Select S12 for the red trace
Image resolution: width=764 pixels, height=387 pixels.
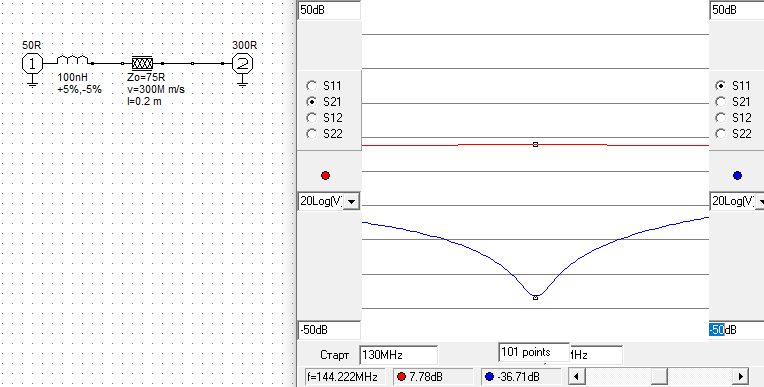pyautogui.click(x=311, y=118)
